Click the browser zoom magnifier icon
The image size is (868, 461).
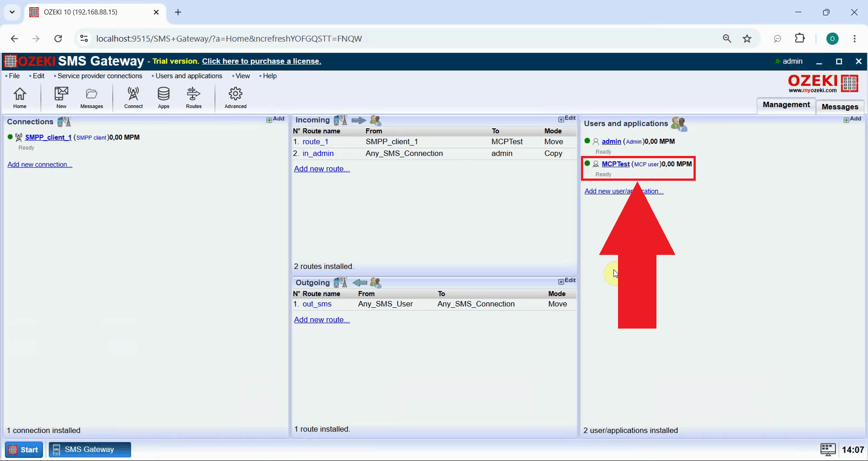point(726,38)
